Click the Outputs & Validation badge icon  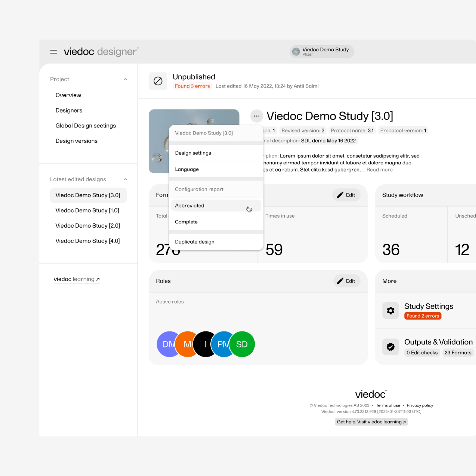tap(390, 347)
